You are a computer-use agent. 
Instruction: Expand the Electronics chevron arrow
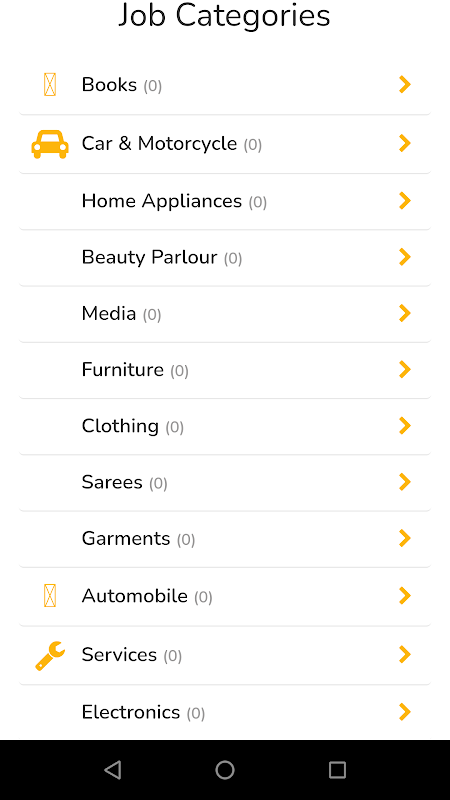coord(405,711)
